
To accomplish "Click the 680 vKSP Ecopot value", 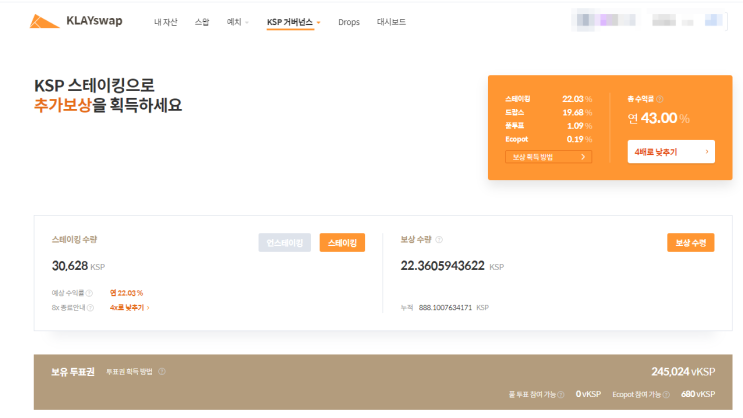I will tap(698, 394).
